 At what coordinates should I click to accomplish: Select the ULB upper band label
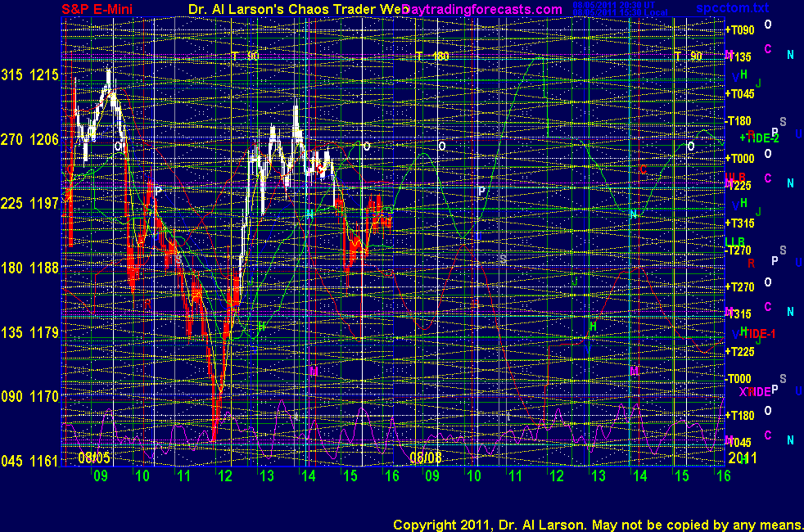pyautogui.click(x=734, y=177)
